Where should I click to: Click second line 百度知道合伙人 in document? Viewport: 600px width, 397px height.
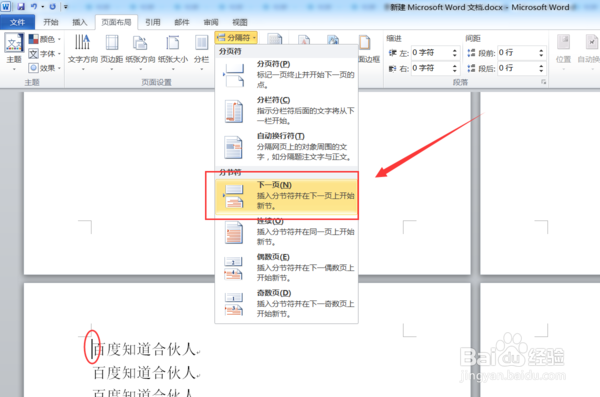point(145,372)
